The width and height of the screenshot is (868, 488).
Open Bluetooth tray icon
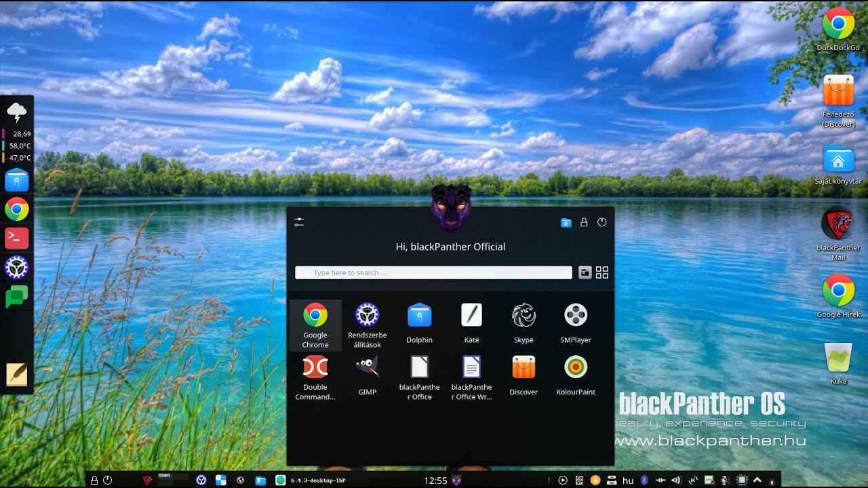coord(644,481)
